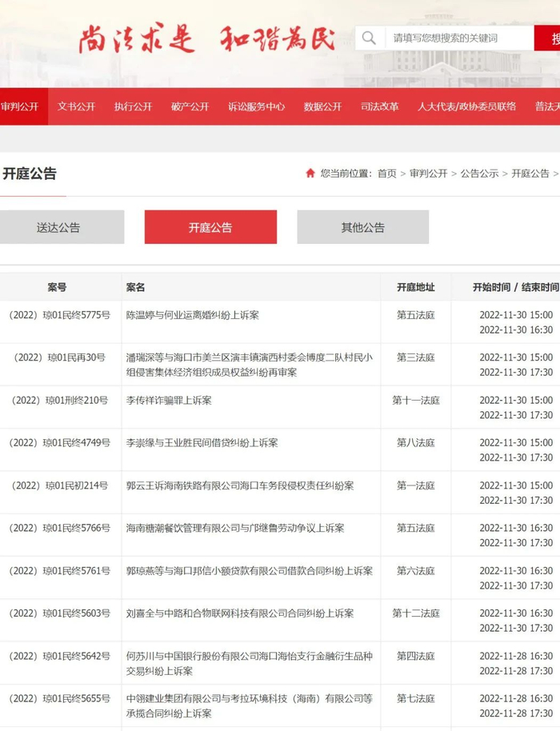Click end time 2022-11-28 17:30 for case 5655
This screenshot has width=560, height=731.
tap(516, 713)
